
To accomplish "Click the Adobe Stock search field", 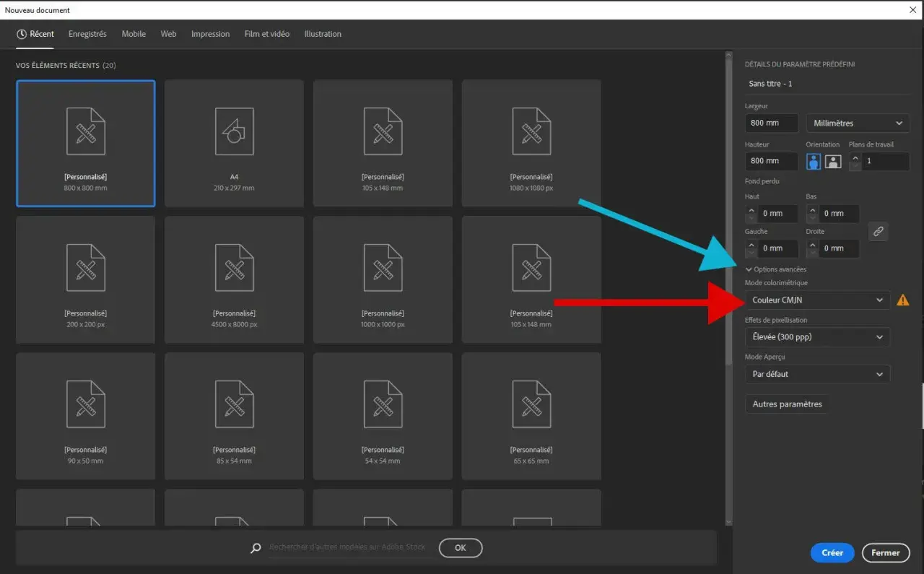I will click(349, 548).
